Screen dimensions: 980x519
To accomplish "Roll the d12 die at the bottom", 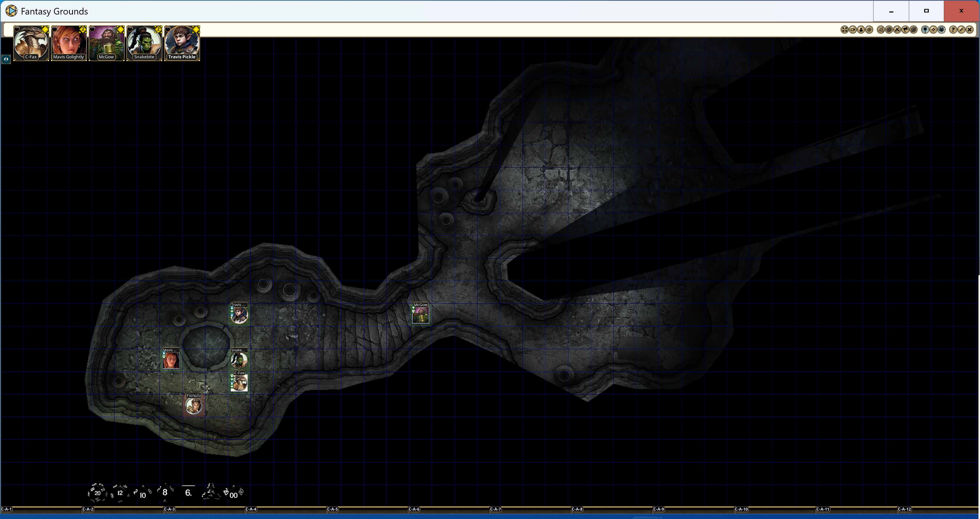I will coord(120,493).
